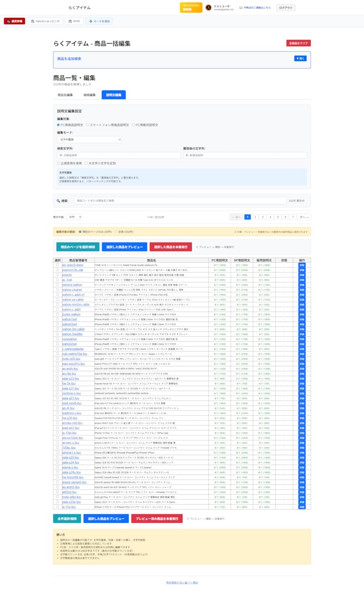Select the 説明文編集 tab

pyautogui.click(x=114, y=95)
